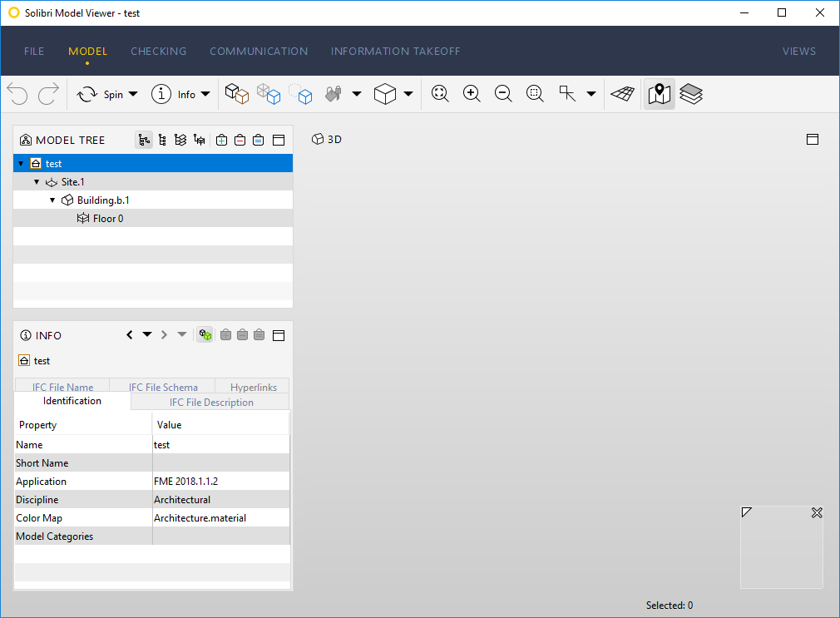Select the dimension/measure tool icon

point(566,94)
